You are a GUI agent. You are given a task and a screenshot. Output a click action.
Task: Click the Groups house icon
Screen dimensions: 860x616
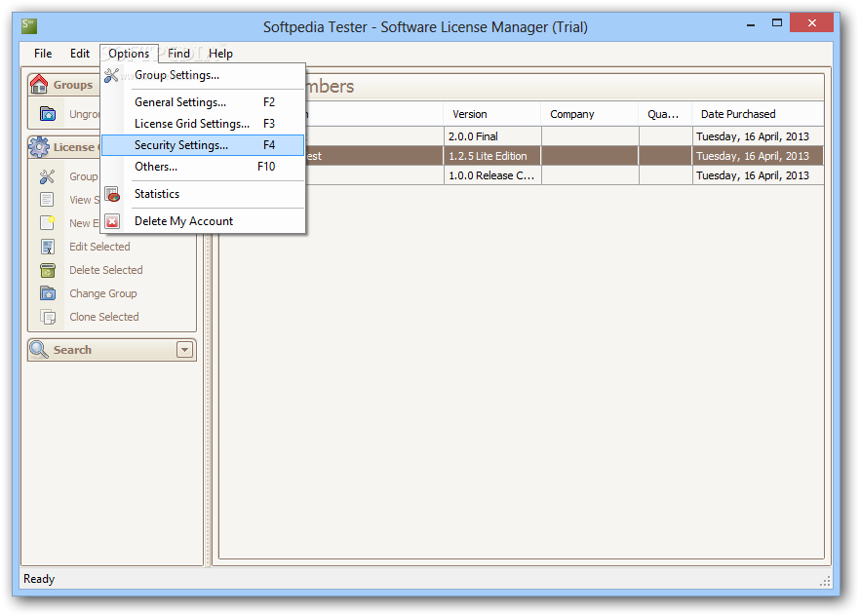coord(39,85)
